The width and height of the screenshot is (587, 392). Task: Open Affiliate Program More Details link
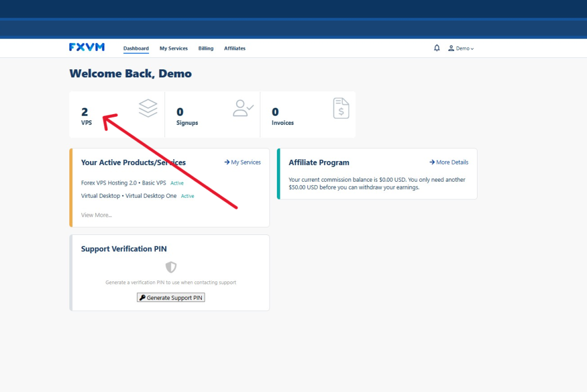pyautogui.click(x=449, y=162)
